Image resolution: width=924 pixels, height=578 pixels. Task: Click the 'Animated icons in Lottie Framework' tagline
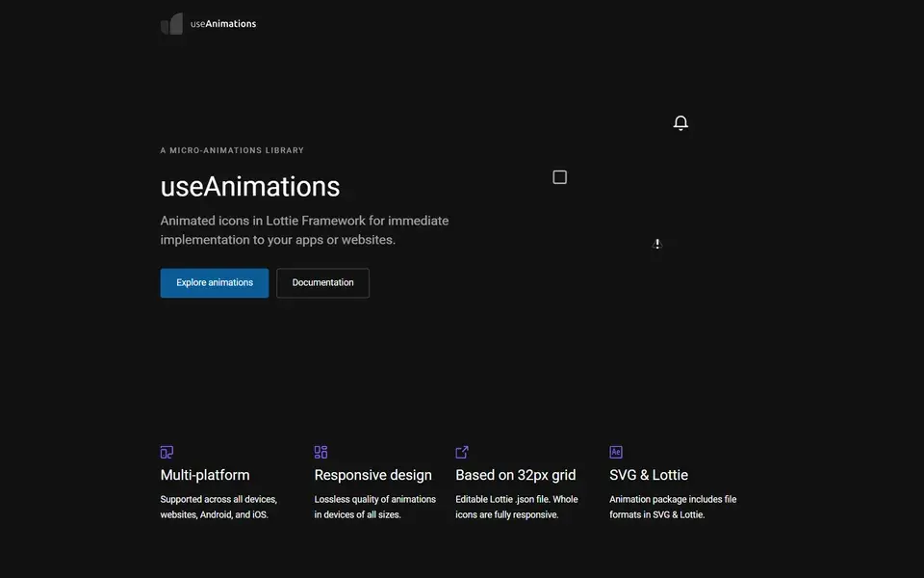coord(305,230)
